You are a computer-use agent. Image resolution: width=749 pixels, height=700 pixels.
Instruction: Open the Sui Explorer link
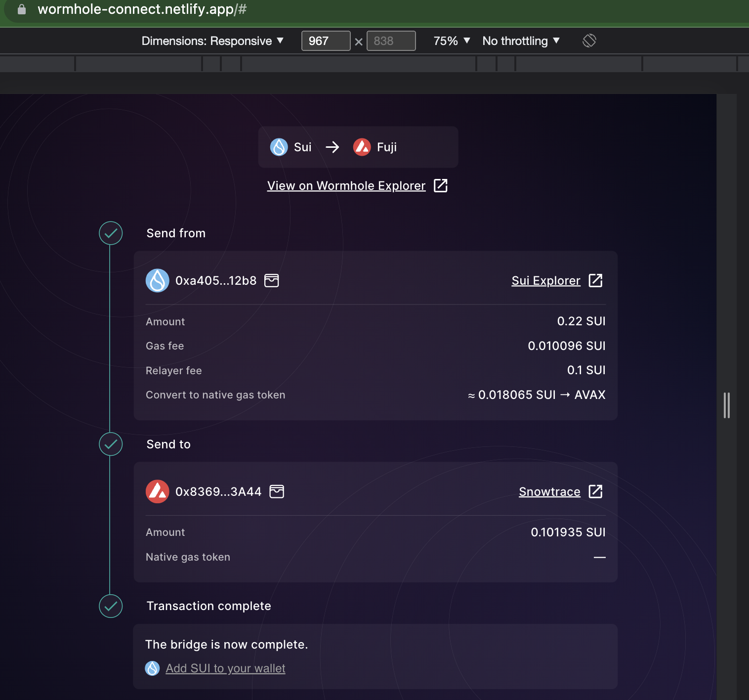pyautogui.click(x=545, y=280)
